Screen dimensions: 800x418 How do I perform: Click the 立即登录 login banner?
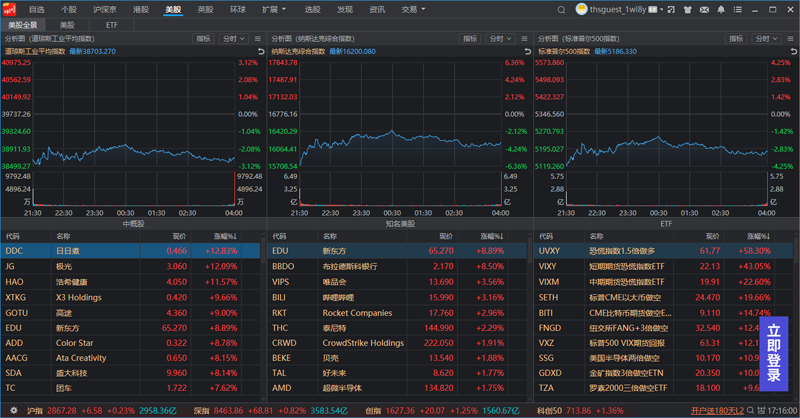coord(773,353)
